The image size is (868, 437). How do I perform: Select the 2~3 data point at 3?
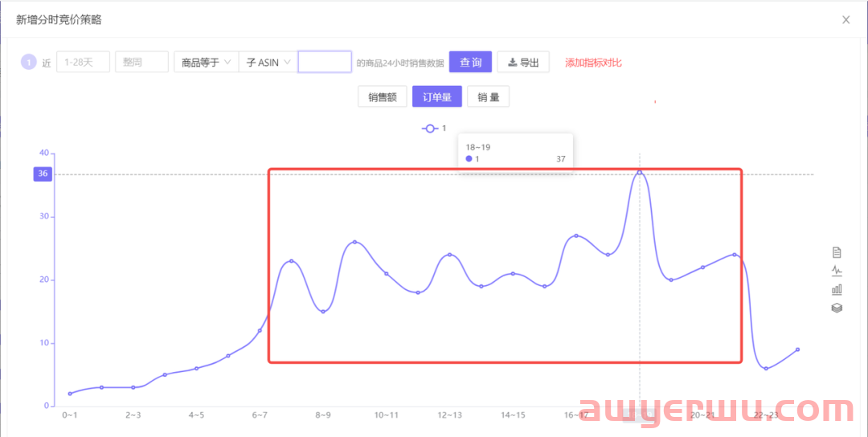click(x=133, y=387)
